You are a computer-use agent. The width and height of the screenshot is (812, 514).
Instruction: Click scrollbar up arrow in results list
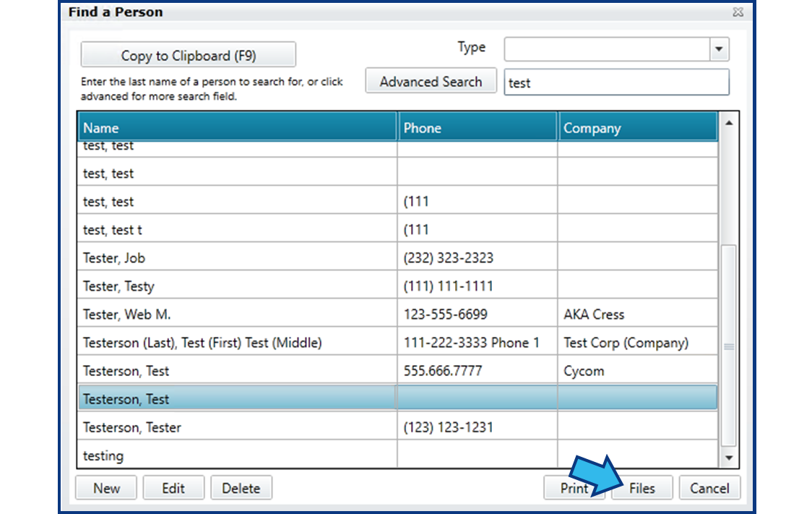tap(729, 123)
